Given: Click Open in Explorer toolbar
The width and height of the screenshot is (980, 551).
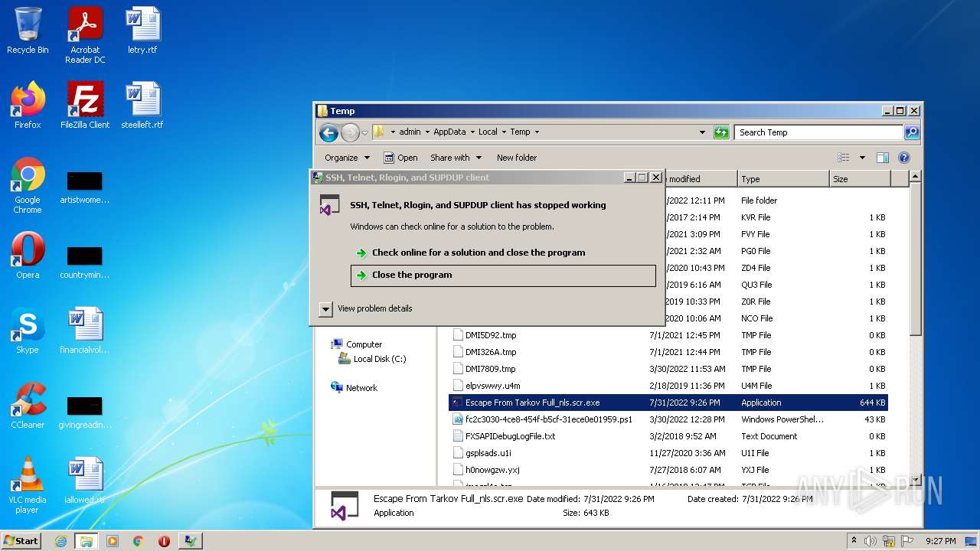Looking at the screenshot, I should (x=400, y=158).
